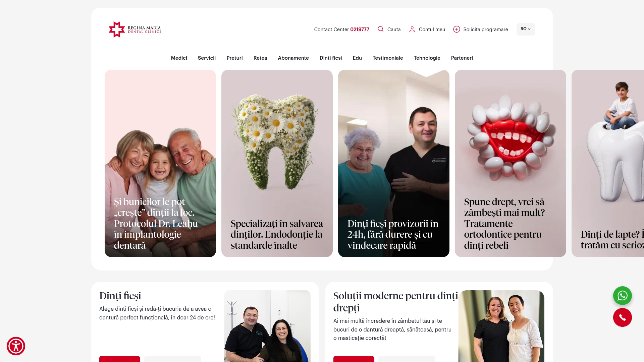
Task: Open the daisy tooth Endodonție card
Action: (x=277, y=163)
